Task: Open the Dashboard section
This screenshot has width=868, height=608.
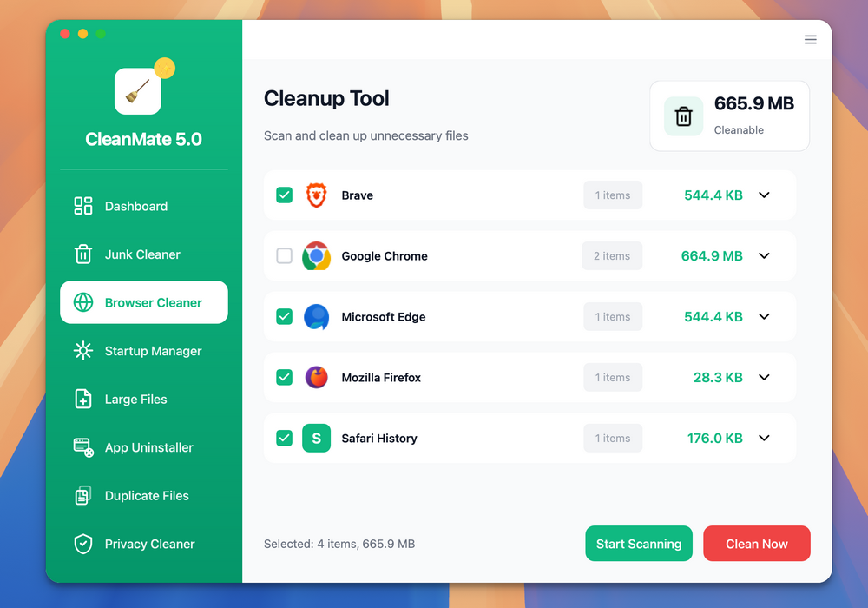Action: [x=144, y=206]
